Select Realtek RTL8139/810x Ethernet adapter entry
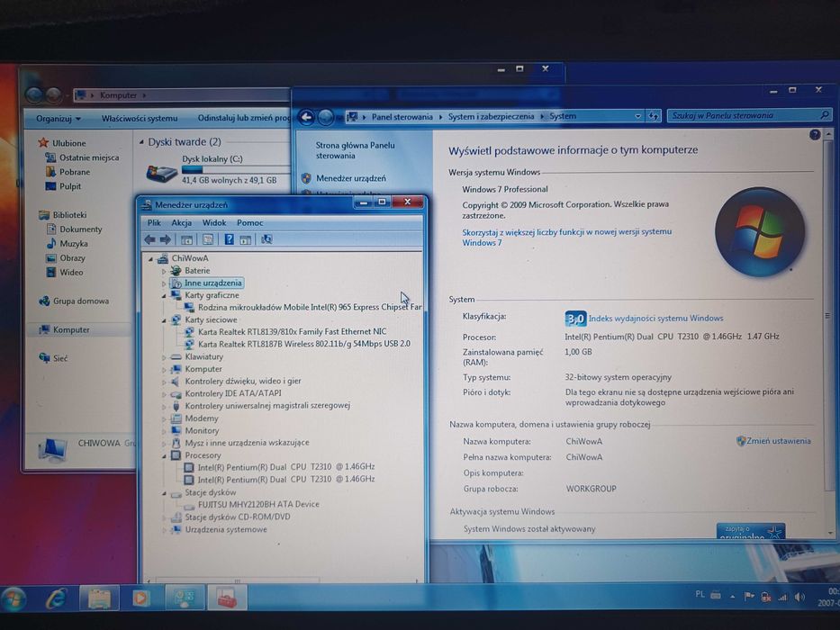 pyautogui.click(x=292, y=331)
